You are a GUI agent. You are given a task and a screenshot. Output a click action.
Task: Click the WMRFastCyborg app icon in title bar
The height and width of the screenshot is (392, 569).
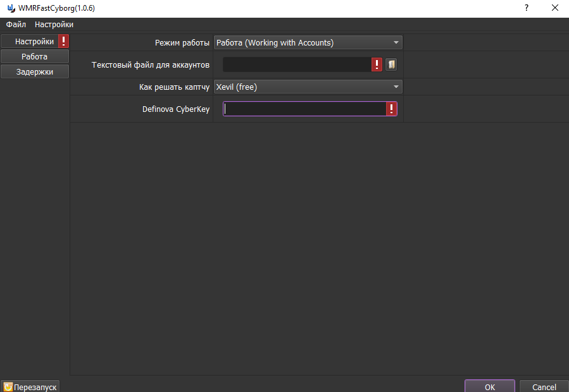[x=11, y=8]
